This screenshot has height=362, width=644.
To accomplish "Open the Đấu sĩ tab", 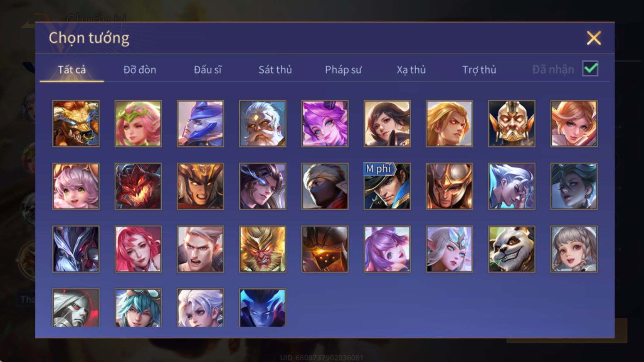I will (x=207, y=69).
